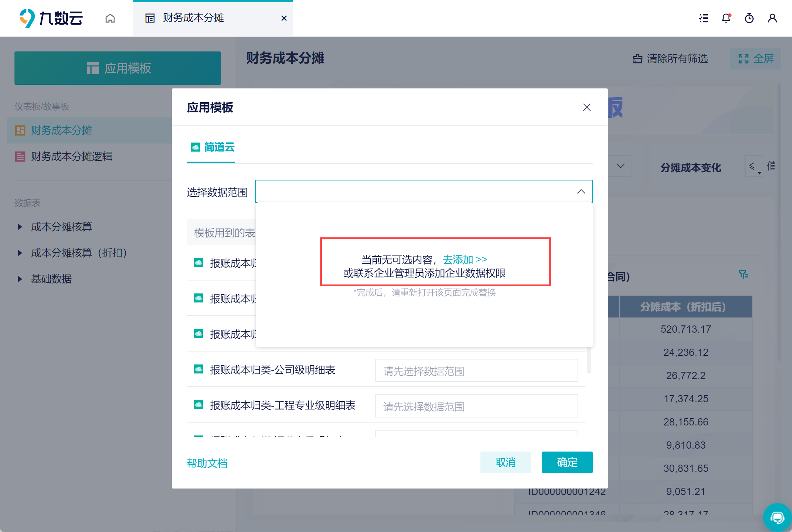Expand 成本分摊核算（折扣）data table
Screen dimensions: 792x532
[x=20, y=253]
